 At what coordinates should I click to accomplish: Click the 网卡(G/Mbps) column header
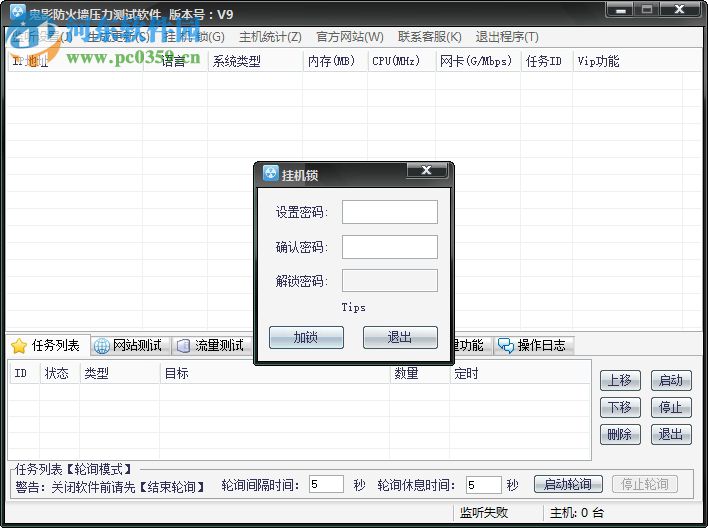(x=478, y=61)
